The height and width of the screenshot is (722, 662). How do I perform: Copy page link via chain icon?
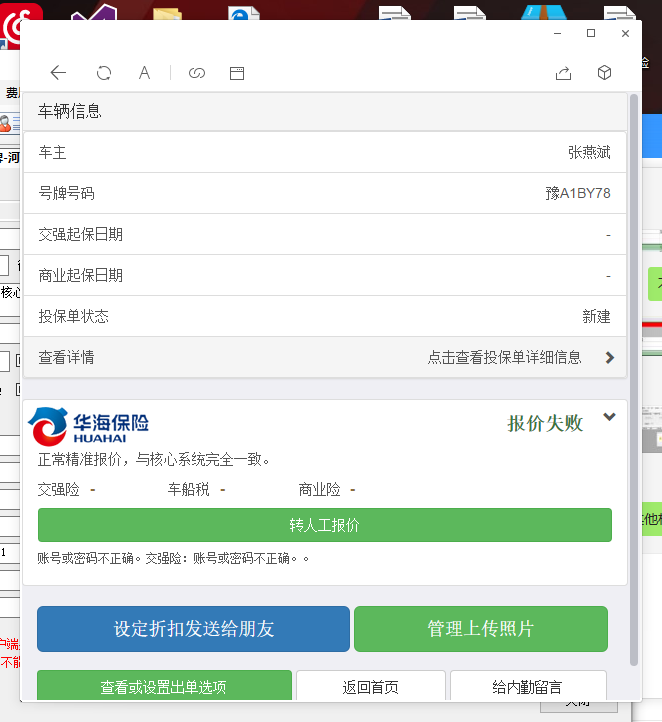pyautogui.click(x=197, y=73)
